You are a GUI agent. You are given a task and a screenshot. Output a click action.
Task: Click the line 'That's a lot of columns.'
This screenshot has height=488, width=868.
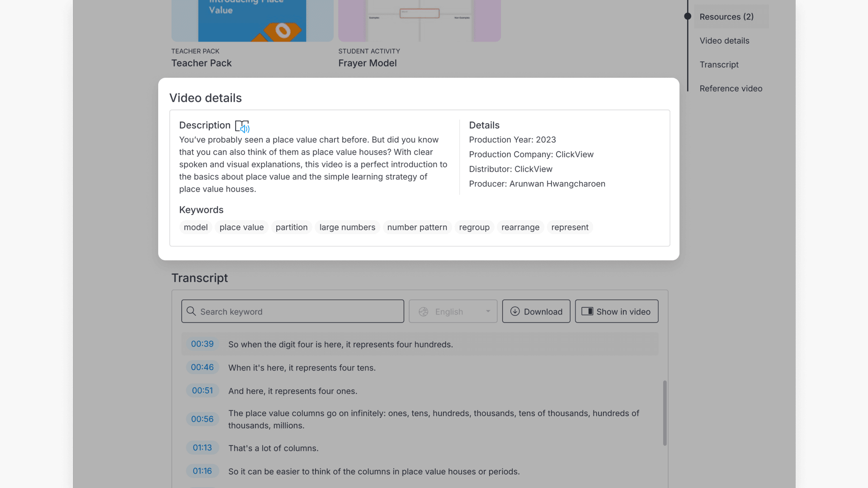273,448
